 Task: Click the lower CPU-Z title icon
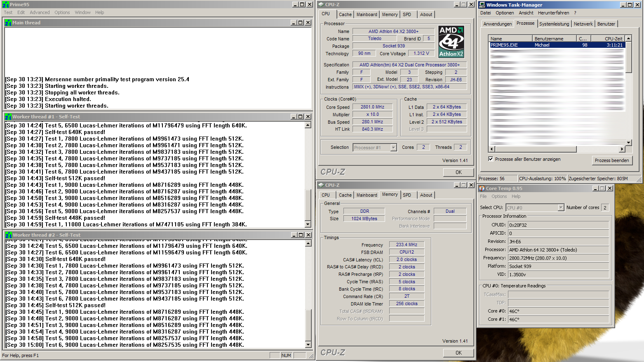click(x=321, y=185)
